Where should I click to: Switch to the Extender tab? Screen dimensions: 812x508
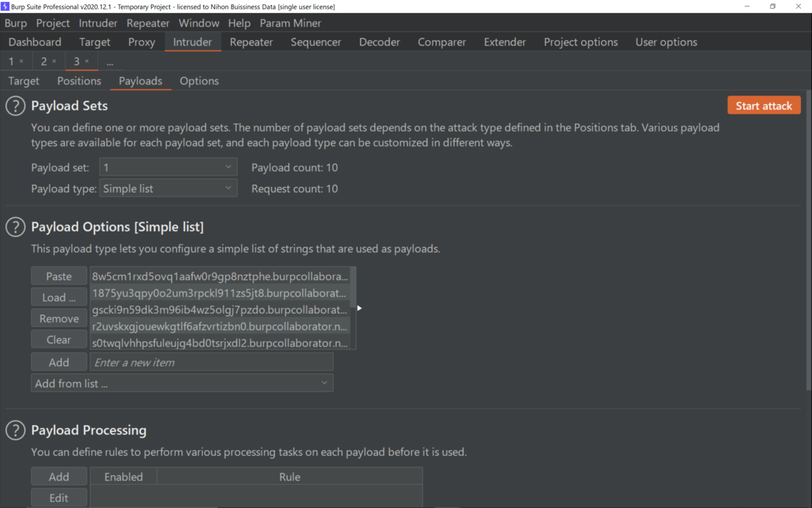point(505,42)
